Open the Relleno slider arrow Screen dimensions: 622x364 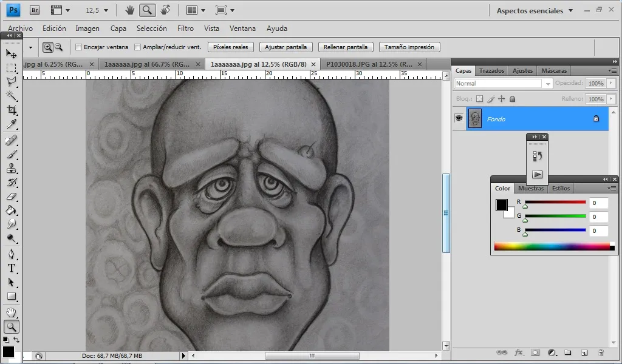tap(611, 99)
